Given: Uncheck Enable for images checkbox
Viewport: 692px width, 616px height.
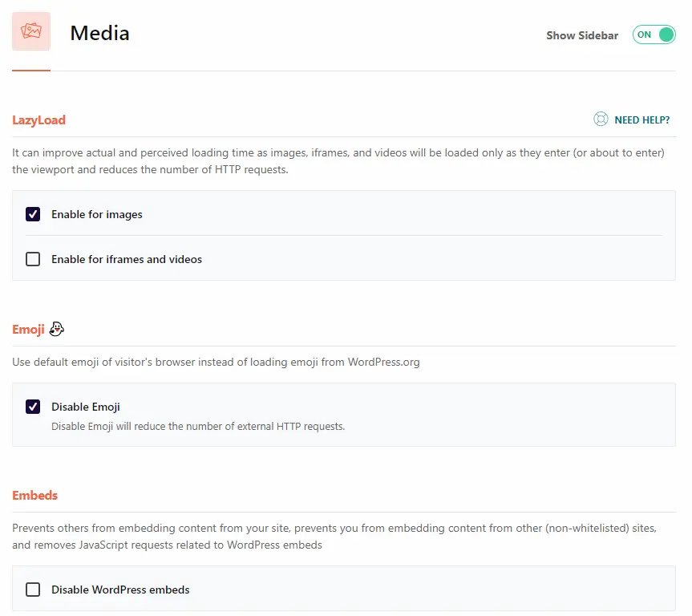Looking at the screenshot, I should [x=33, y=214].
